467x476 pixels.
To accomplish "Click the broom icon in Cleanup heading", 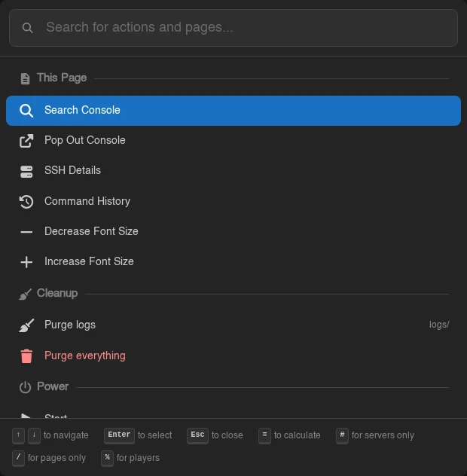I will tap(25, 294).
